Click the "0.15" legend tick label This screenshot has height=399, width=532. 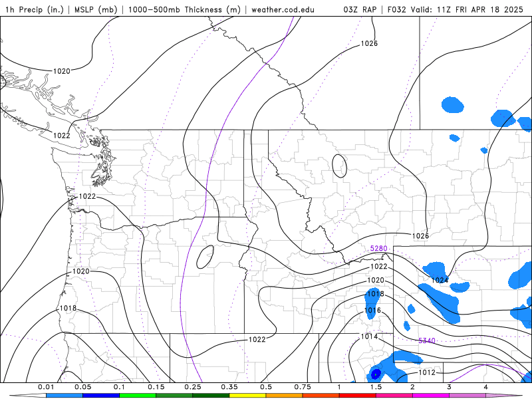(156, 387)
